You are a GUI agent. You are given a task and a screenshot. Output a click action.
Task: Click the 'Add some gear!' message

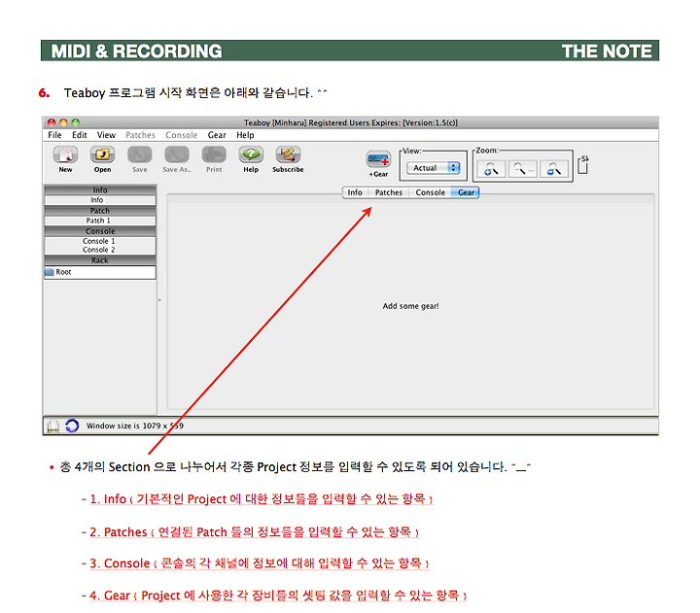pos(410,306)
